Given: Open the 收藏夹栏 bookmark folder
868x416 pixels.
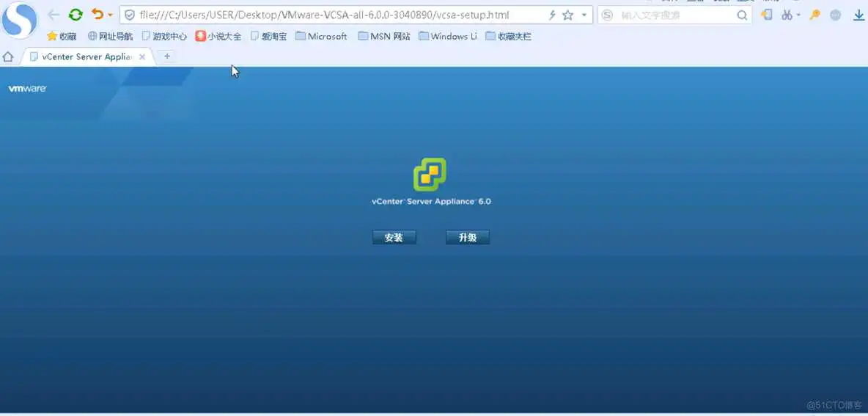Looking at the screenshot, I should coord(508,37).
